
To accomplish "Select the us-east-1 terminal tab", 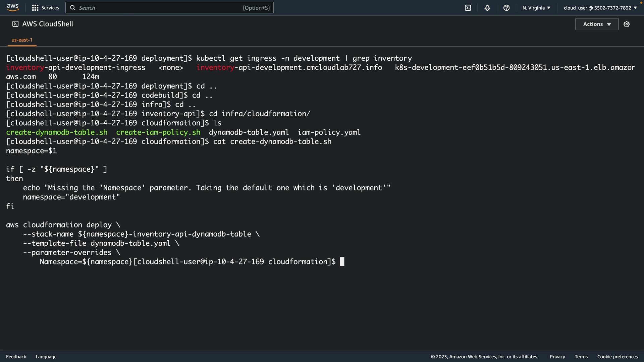I will pos(22,40).
